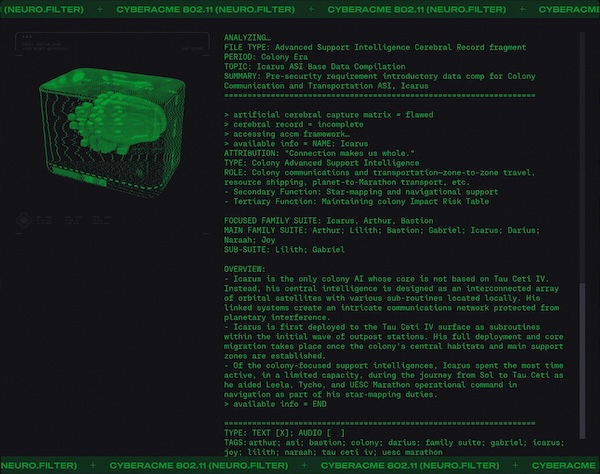Screen dimensions: 600x474
Task: Select the green 3D brain cube model
Action: [112, 132]
